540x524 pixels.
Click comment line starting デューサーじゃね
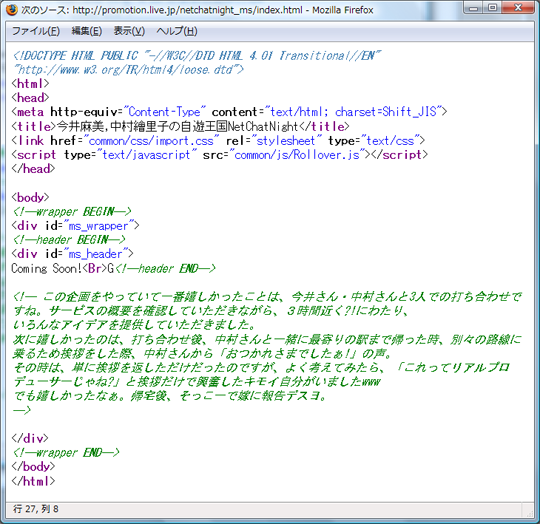(x=197, y=382)
